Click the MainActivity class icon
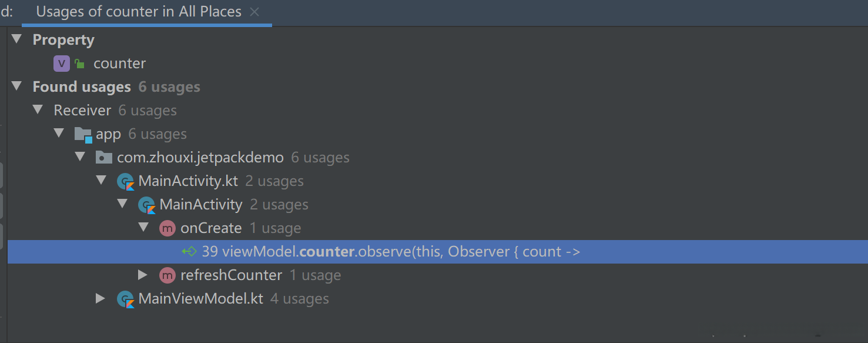This screenshot has width=868, height=343. 146,205
